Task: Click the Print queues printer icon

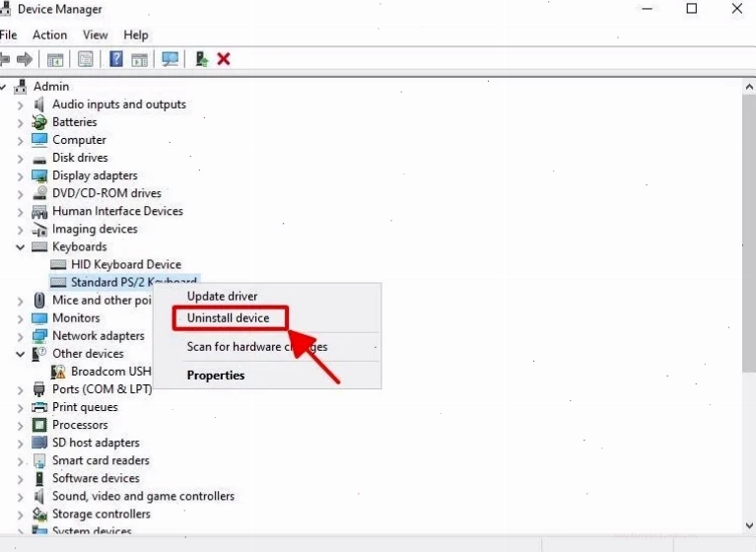Action: point(39,407)
